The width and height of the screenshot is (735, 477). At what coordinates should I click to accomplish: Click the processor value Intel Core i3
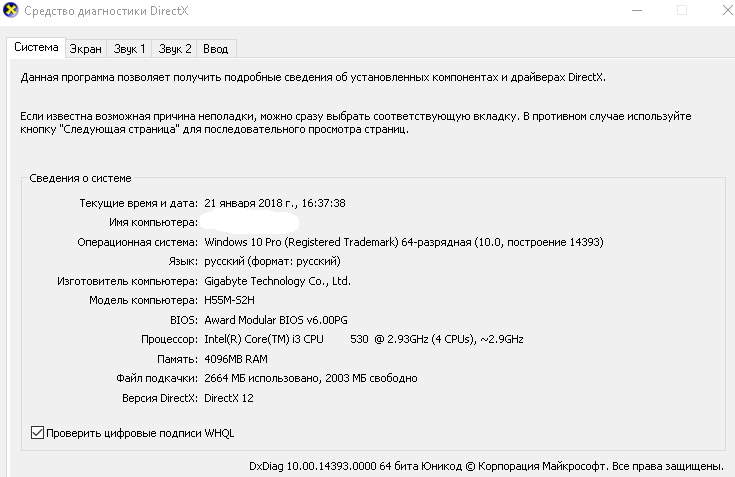point(364,339)
